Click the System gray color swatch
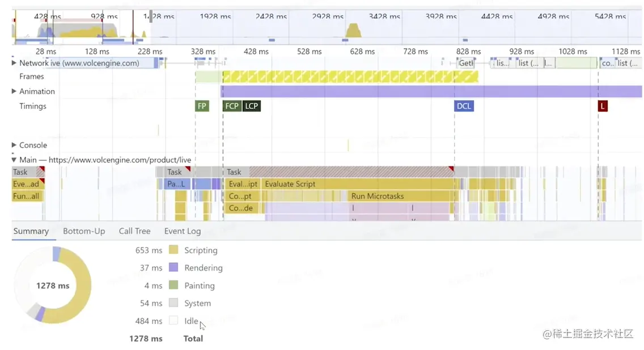Screen dimensions: 644x350 coord(173,303)
